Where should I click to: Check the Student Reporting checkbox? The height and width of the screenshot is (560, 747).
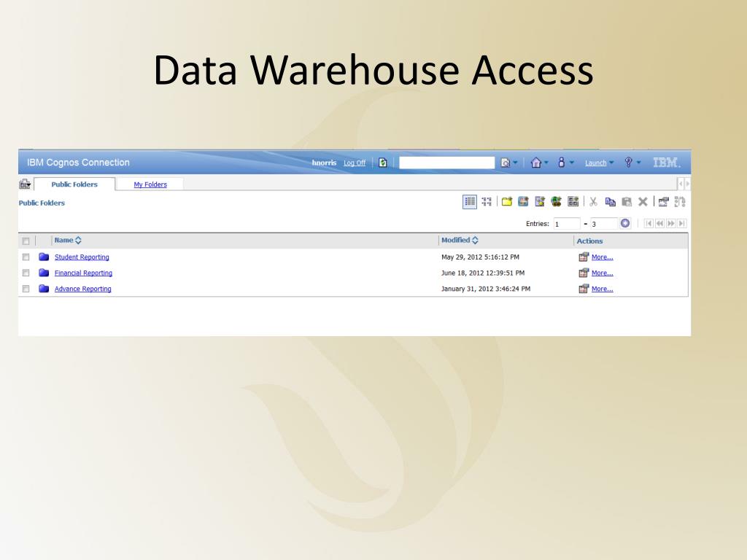pos(26,257)
